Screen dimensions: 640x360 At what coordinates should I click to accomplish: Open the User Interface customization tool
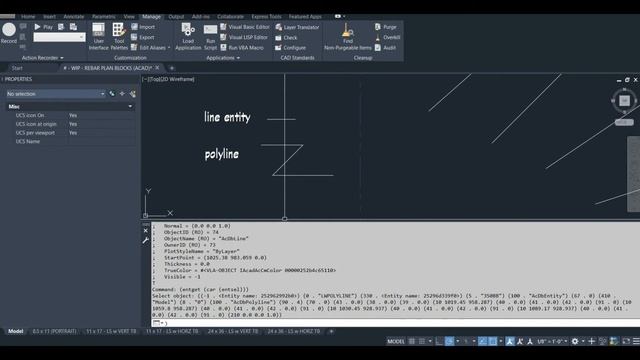point(98,36)
